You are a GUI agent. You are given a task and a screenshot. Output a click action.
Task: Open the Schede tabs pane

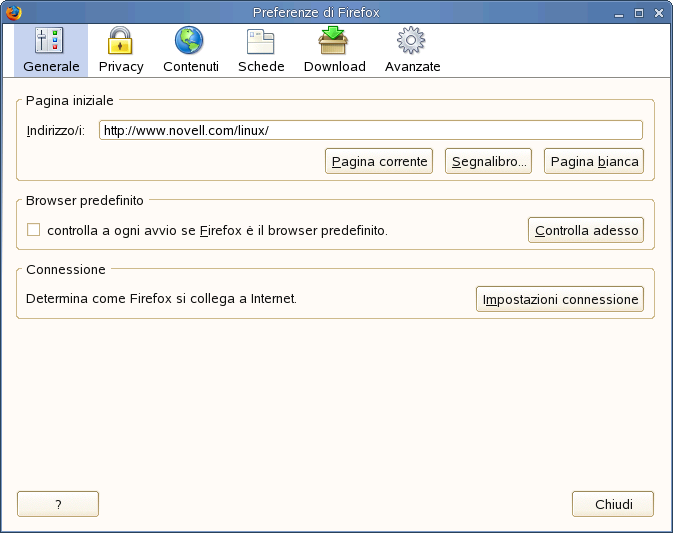tap(261, 50)
